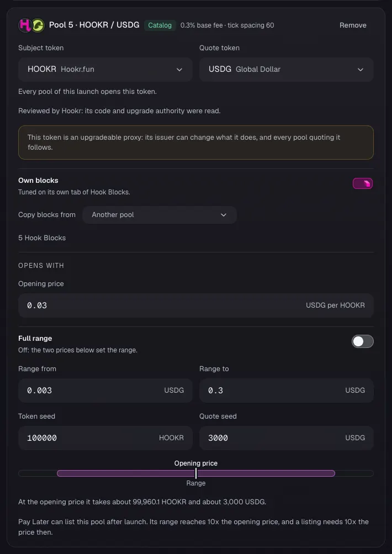Focus the Opening price field
This screenshot has width=392, height=554.
(x=196, y=305)
